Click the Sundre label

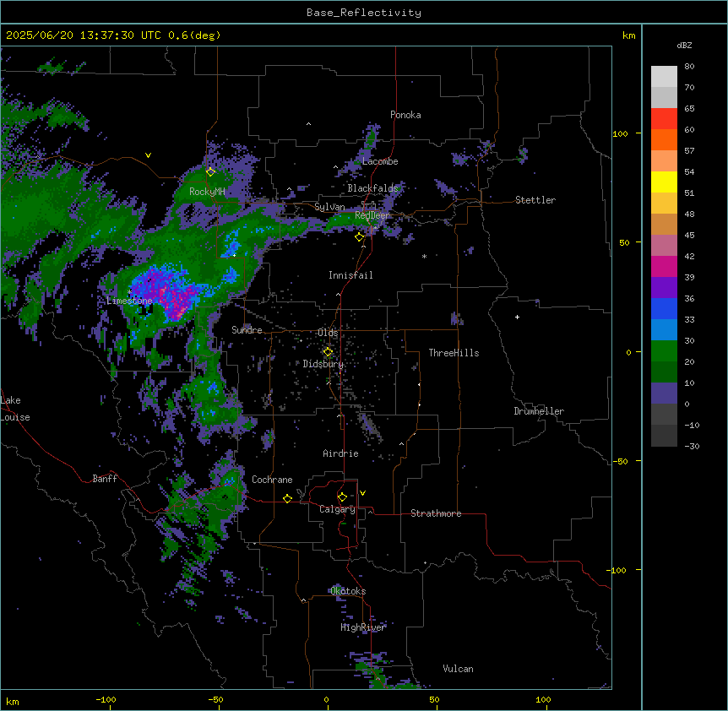click(x=247, y=330)
